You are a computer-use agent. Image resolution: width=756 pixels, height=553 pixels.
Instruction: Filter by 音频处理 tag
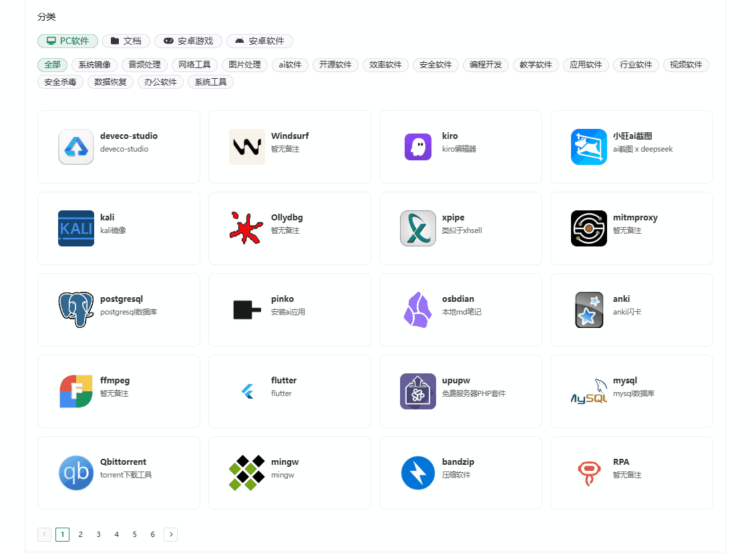point(145,65)
